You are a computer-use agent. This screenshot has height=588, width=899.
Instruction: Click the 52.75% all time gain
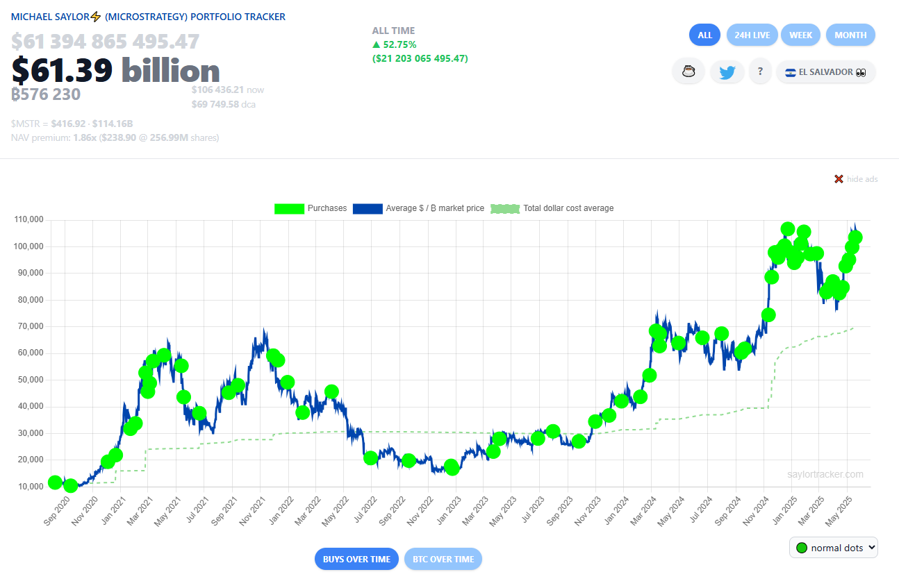click(395, 44)
